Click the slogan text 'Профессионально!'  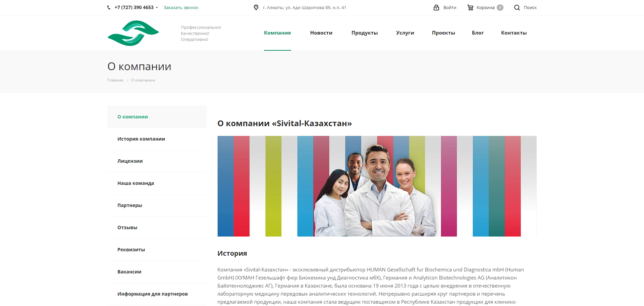tap(201, 28)
